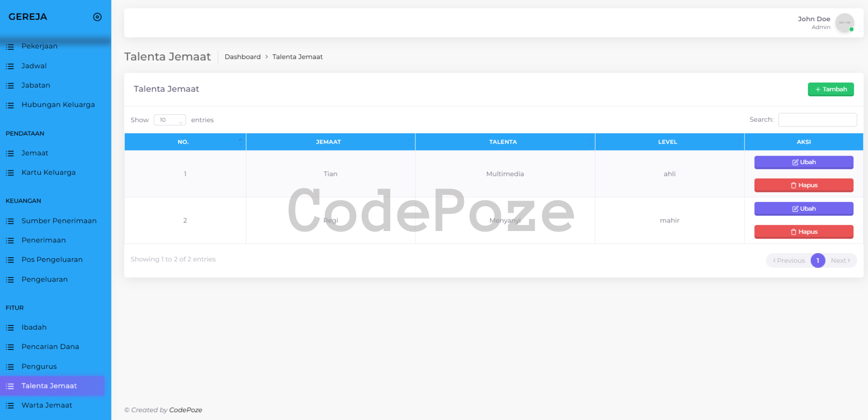The height and width of the screenshot is (420, 868).
Task: Click the list icon next to Pengeluaran
Action: tap(10, 280)
